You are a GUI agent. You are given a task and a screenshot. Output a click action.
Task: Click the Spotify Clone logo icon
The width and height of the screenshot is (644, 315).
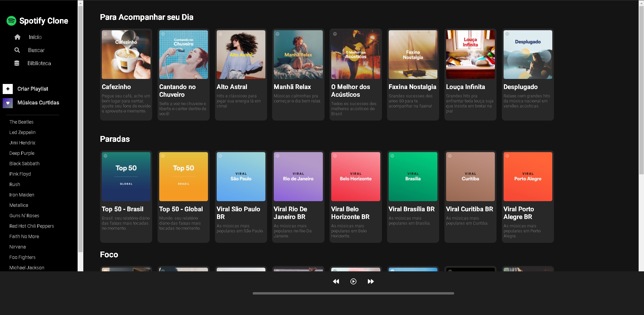click(x=11, y=20)
